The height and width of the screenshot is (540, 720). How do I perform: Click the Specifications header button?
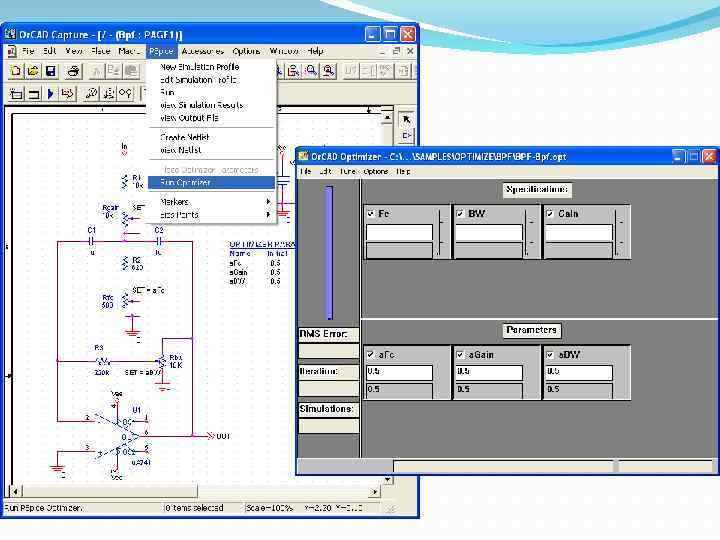tap(537, 189)
